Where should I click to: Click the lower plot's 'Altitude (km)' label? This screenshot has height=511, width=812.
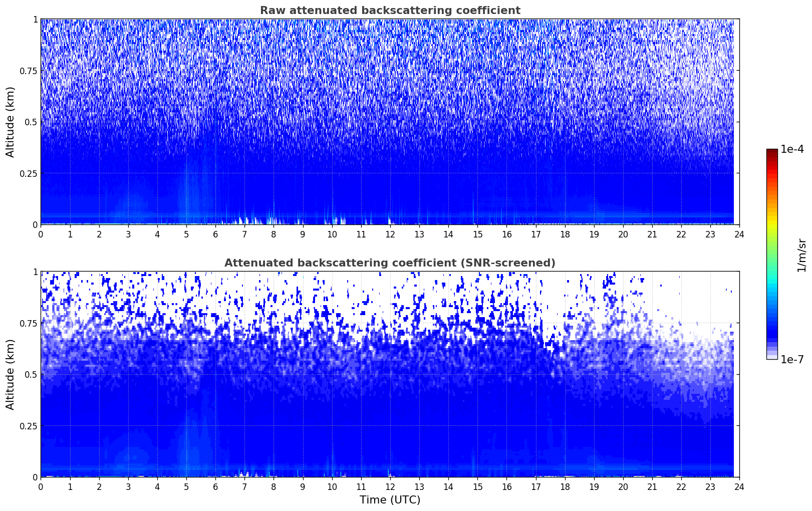(11, 374)
